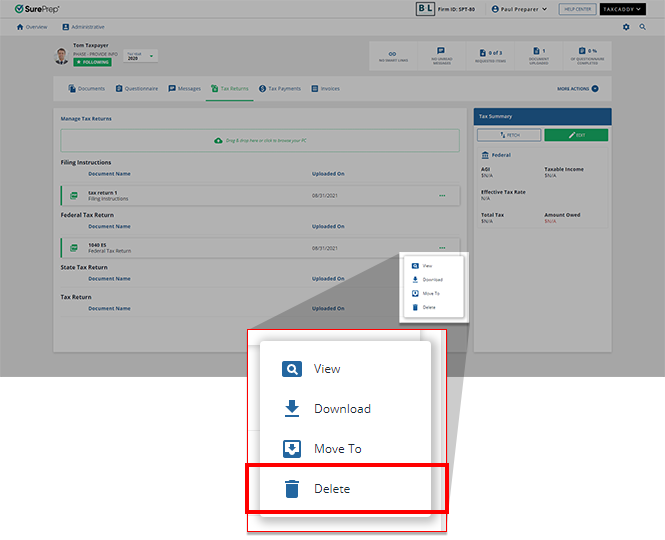Click the SurePrep logo
Viewport: 665px width, 540px height.
(37, 9)
